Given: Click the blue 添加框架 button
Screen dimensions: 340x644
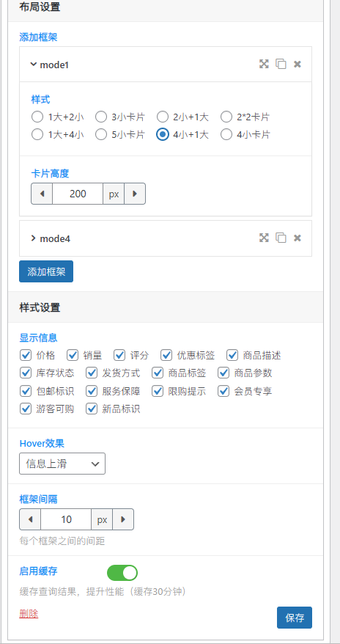Looking at the screenshot, I should [46, 271].
